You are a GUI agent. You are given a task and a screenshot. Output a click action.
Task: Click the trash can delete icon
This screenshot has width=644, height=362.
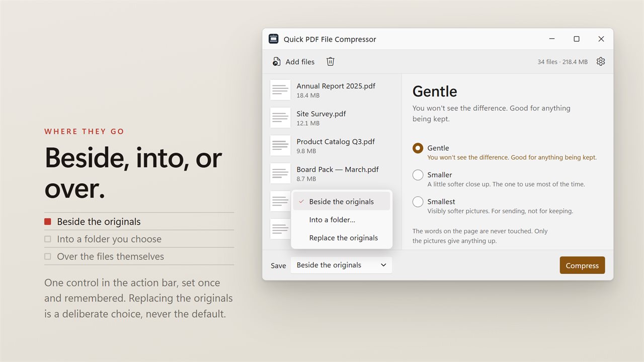tap(331, 61)
